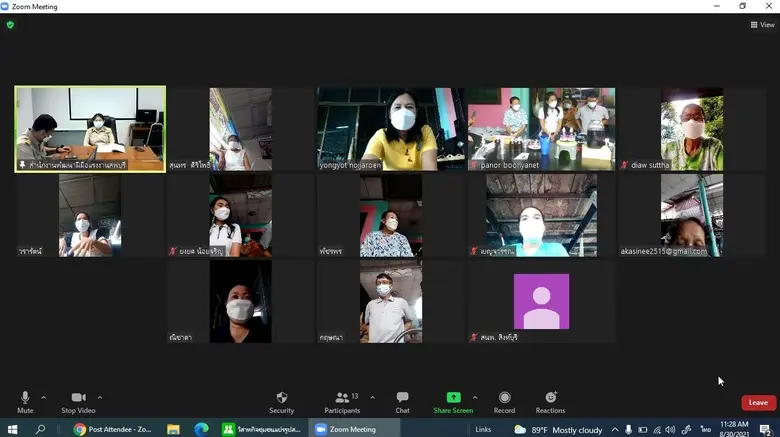Change layout using the View button

pos(762,25)
